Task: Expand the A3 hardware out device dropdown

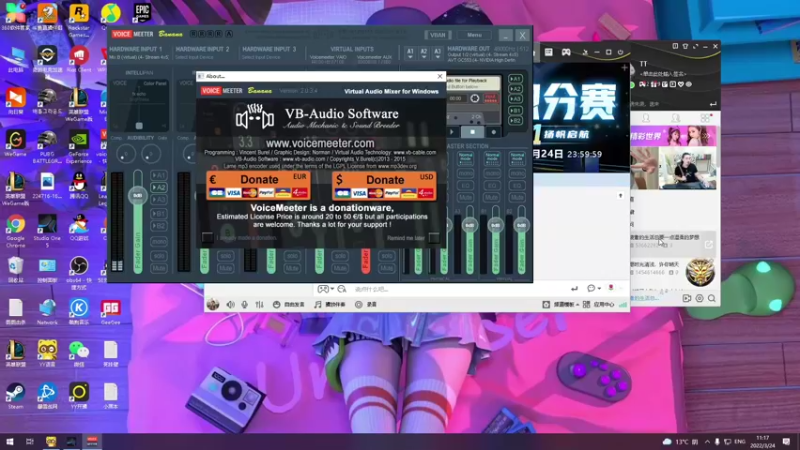Action: click(437, 53)
